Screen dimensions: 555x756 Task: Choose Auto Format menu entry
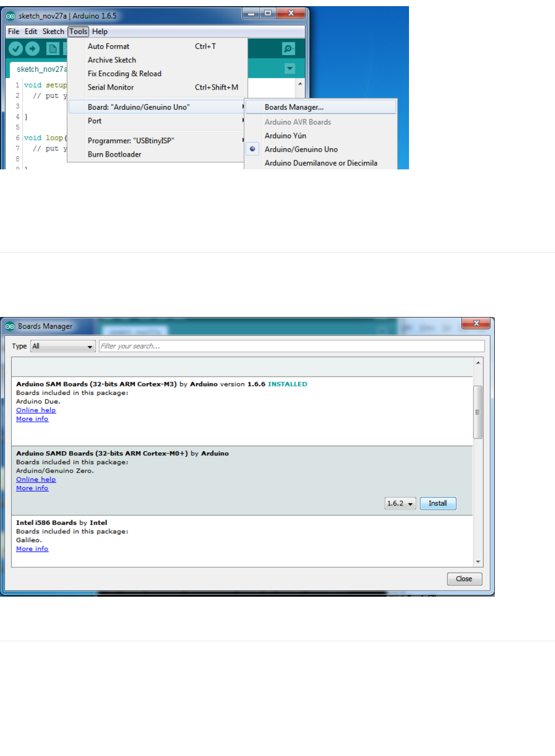click(x=157, y=47)
